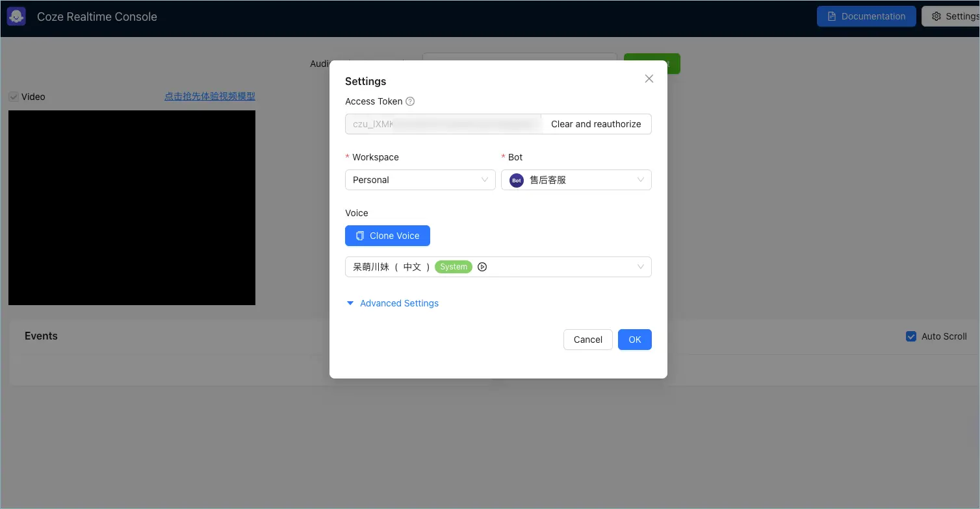The width and height of the screenshot is (980, 509).
Task: Click the green System tag on the voice
Action: (x=454, y=267)
